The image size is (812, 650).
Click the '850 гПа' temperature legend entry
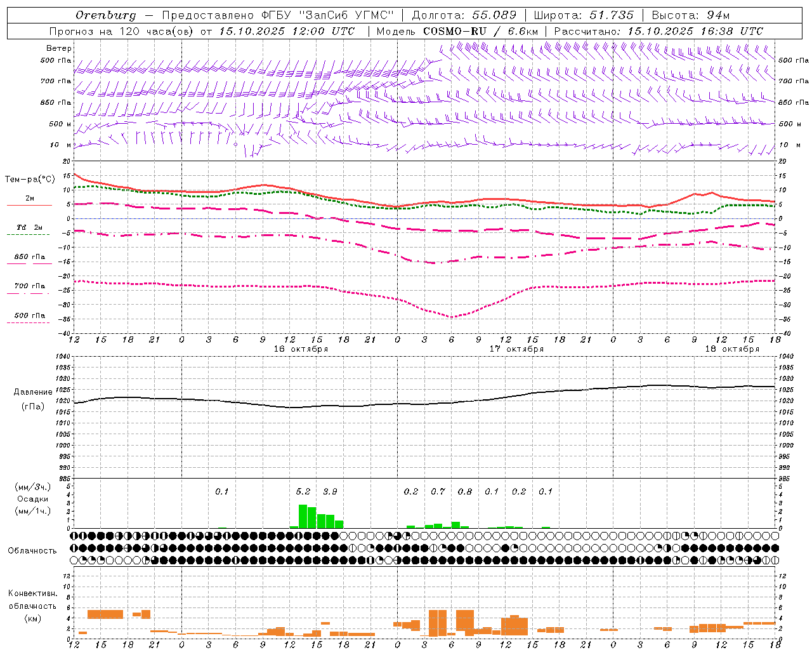pyautogui.click(x=29, y=257)
